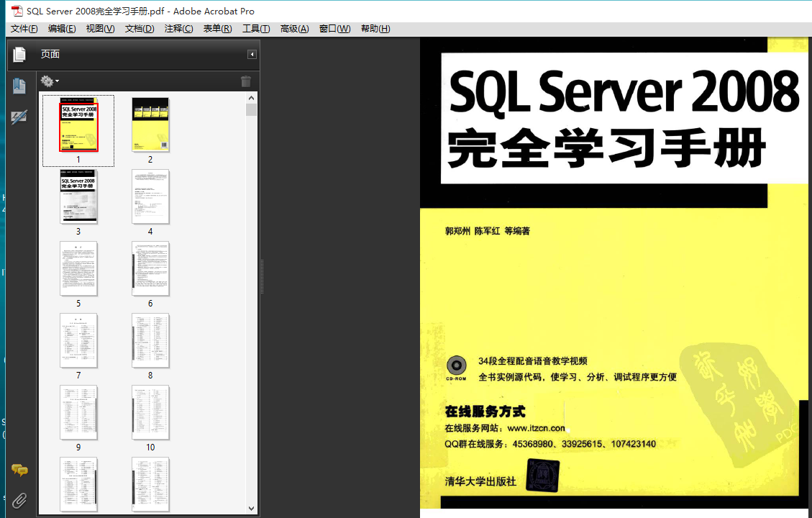This screenshot has height=518, width=812.
Task: Open the 表单(R) menu
Action: coord(217,29)
